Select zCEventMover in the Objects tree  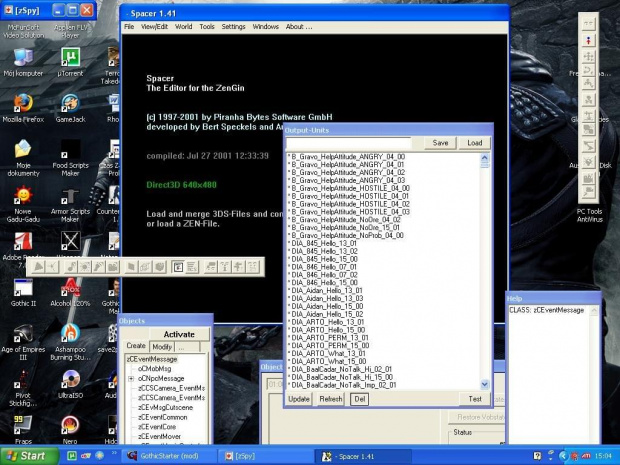tap(159, 437)
